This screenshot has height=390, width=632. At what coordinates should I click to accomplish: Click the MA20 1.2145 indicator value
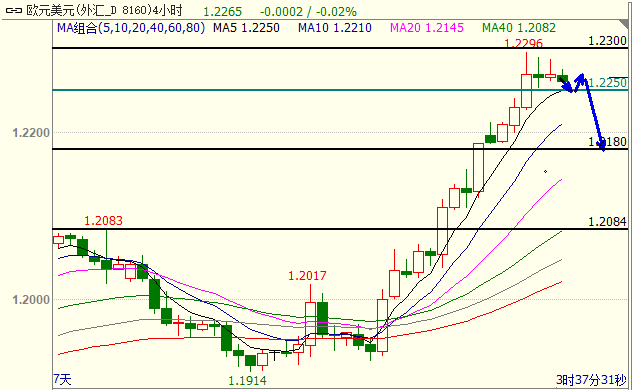pos(427,28)
